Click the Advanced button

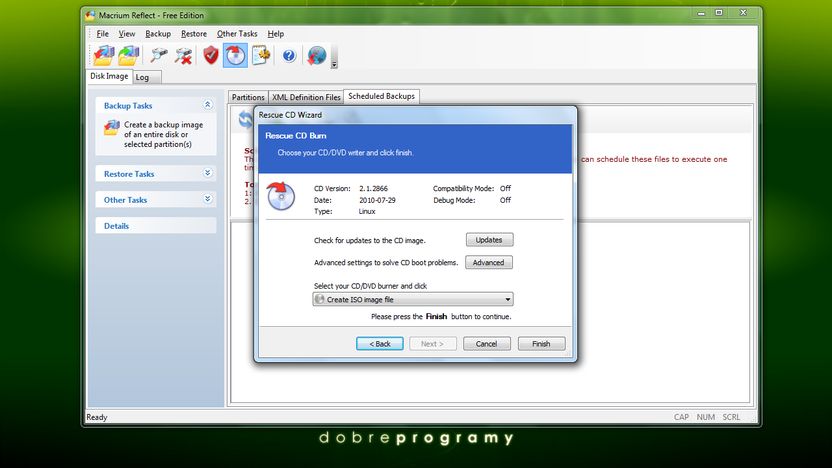click(489, 262)
